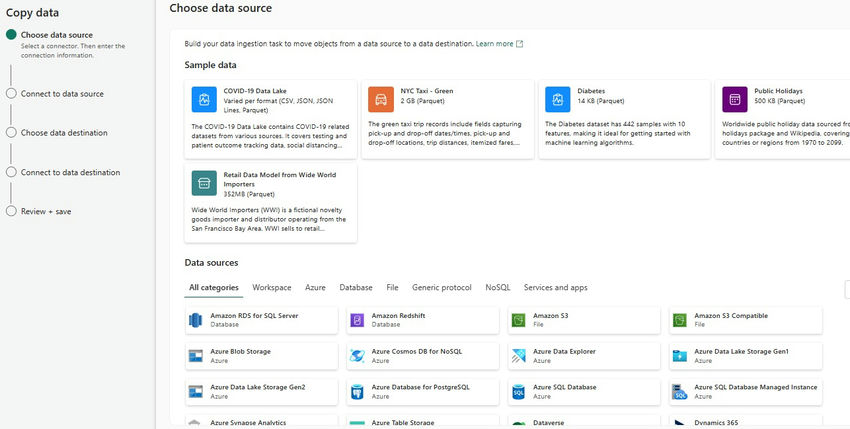
Task: Click the Azure Blob Storage icon
Action: 195,356
